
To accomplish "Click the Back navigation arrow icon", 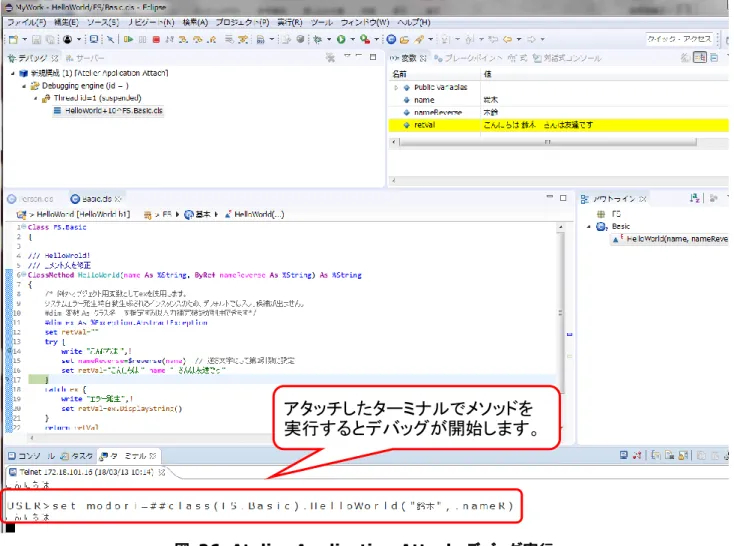I will 507,40.
